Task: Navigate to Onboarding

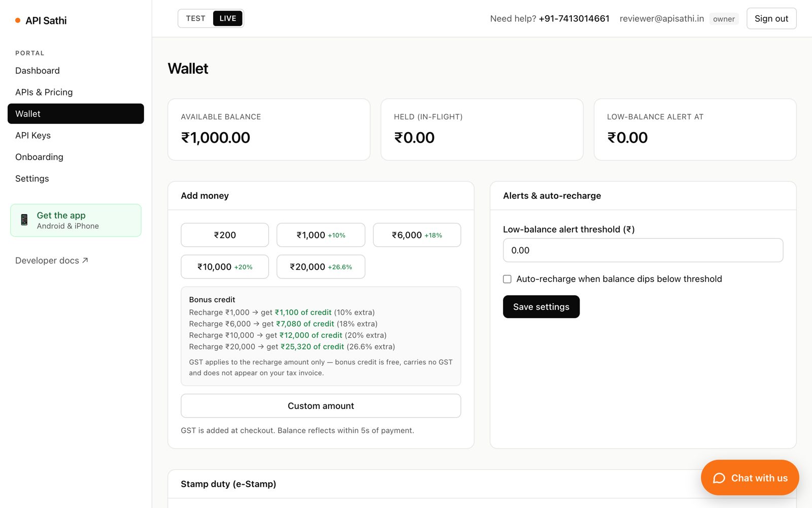Action: [76, 157]
